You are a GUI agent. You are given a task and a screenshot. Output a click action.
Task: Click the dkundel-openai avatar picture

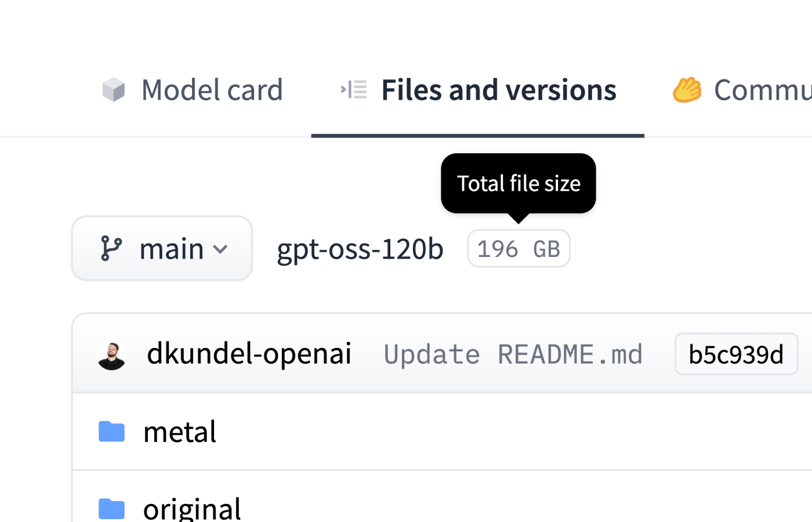point(112,354)
